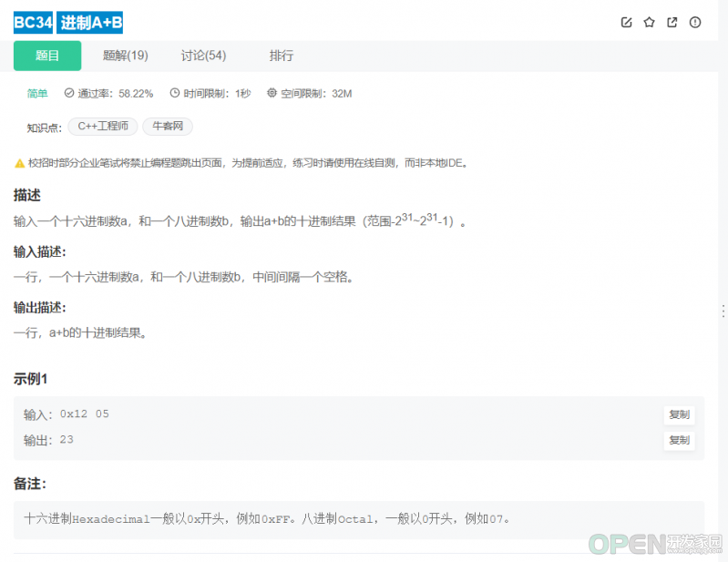Click the 示例1 heading
728x562 pixels.
point(30,379)
